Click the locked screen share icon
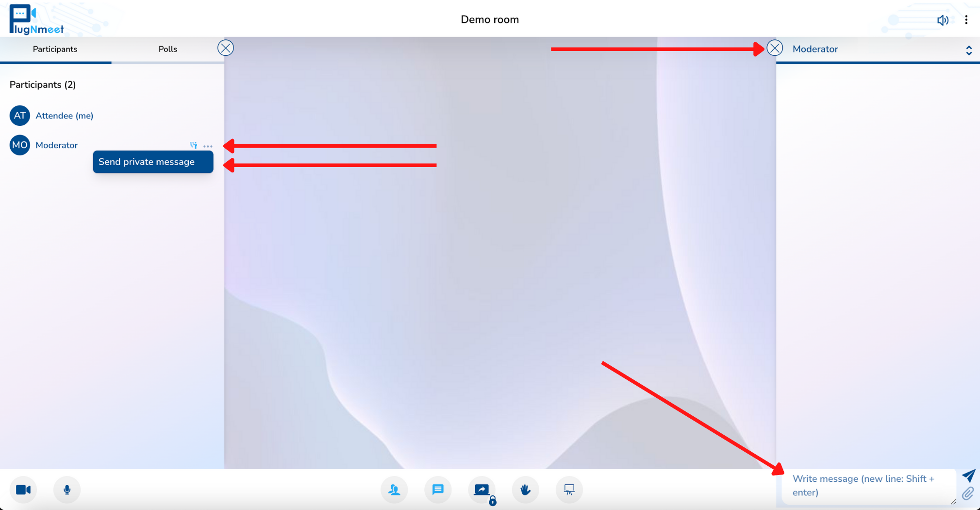This screenshot has width=980, height=510. [x=482, y=491]
